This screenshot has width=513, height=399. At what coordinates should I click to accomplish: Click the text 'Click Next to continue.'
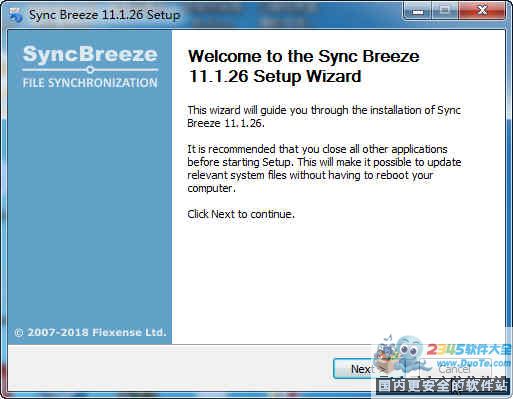241,214
